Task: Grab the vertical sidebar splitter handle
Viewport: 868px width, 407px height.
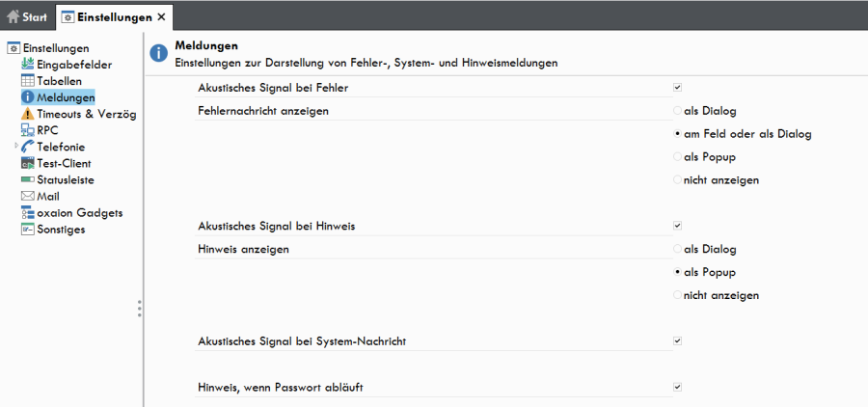Action: point(140,309)
